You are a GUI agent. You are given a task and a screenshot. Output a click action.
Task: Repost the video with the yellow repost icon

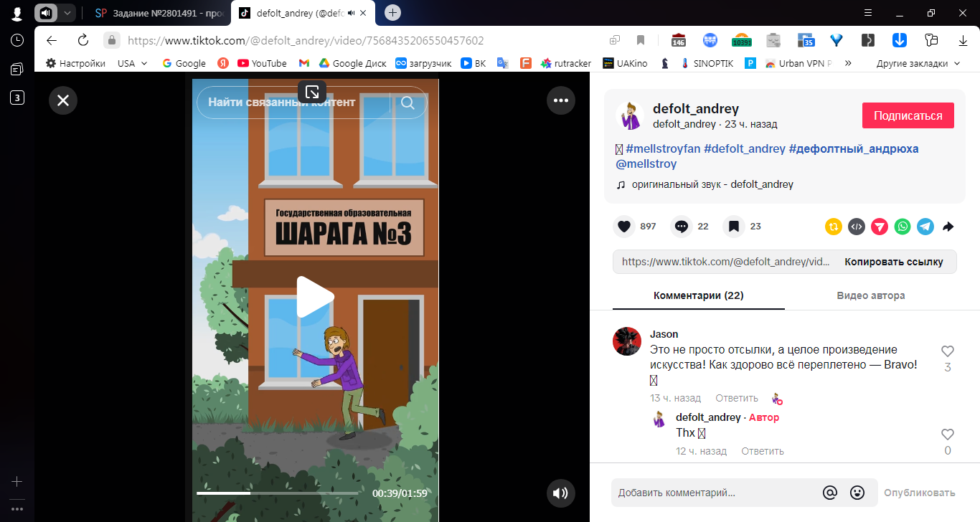834,227
